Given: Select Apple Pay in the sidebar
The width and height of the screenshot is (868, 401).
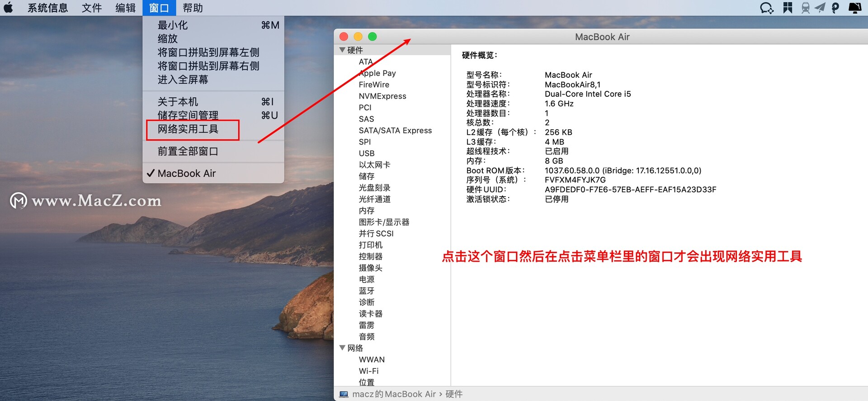Looking at the screenshot, I should [x=377, y=73].
